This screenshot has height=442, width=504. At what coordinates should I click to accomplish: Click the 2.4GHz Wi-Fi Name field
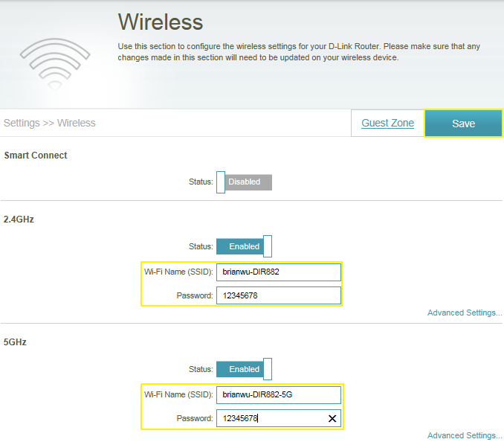(x=278, y=272)
